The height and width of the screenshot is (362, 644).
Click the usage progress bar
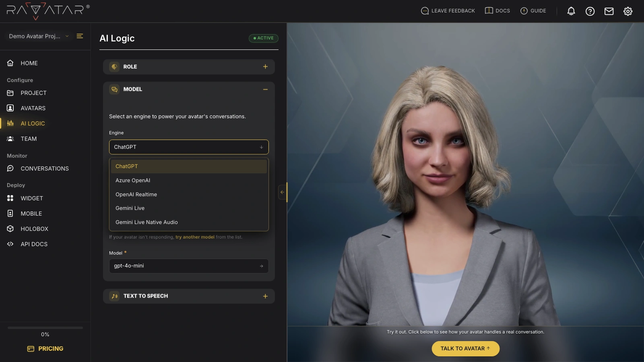pyautogui.click(x=45, y=328)
